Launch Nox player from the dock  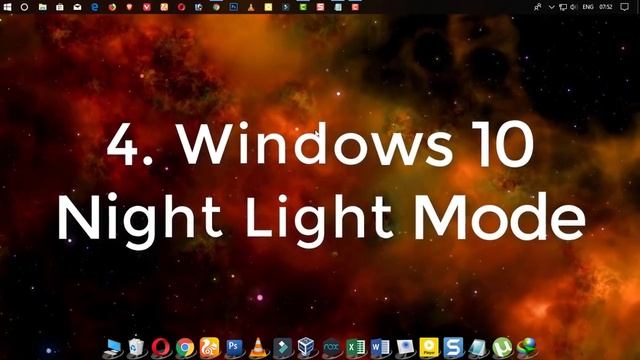pos(331,348)
